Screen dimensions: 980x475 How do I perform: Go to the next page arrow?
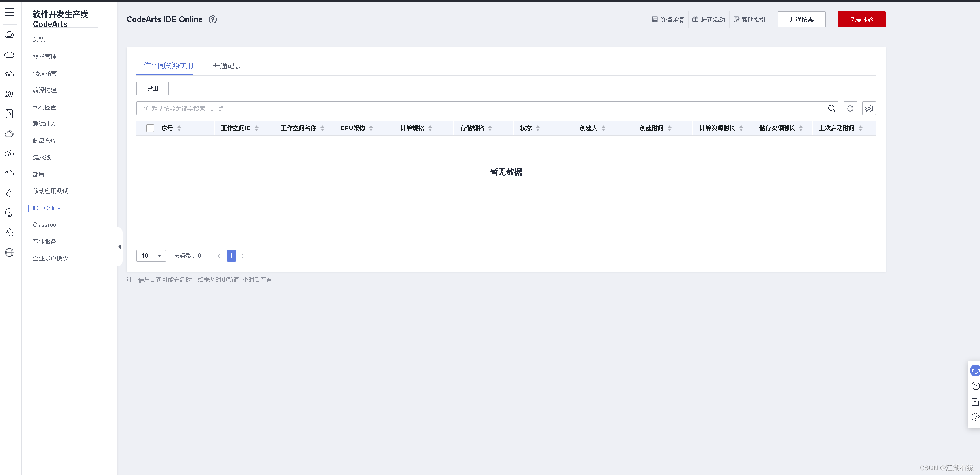(243, 256)
